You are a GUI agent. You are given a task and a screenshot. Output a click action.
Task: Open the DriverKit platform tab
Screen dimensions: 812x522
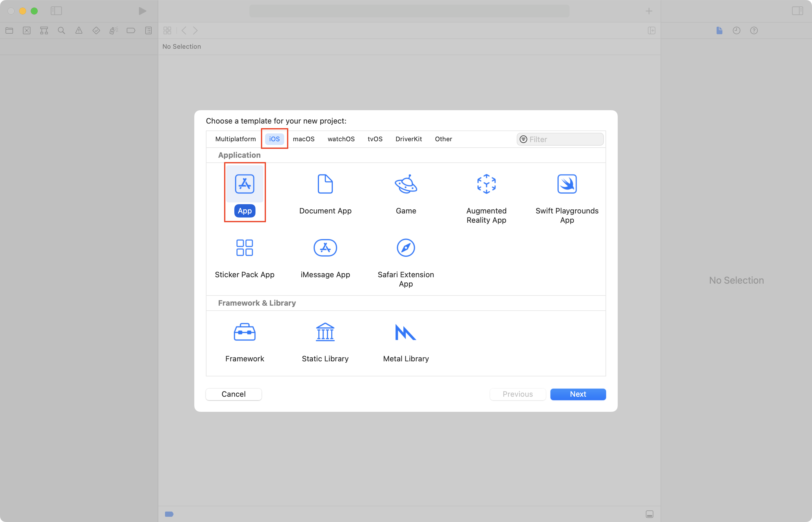[x=408, y=139]
